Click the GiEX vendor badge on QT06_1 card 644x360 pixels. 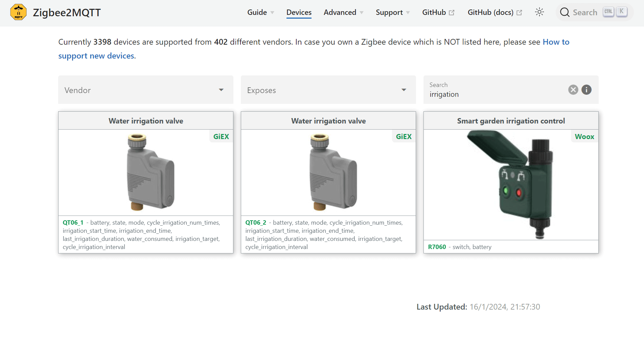click(x=221, y=136)
